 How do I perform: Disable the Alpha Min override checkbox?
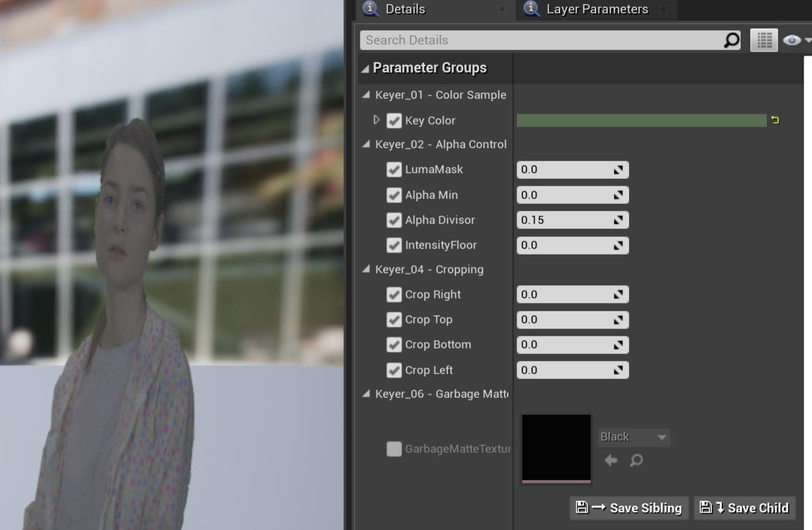click(394, 195)
